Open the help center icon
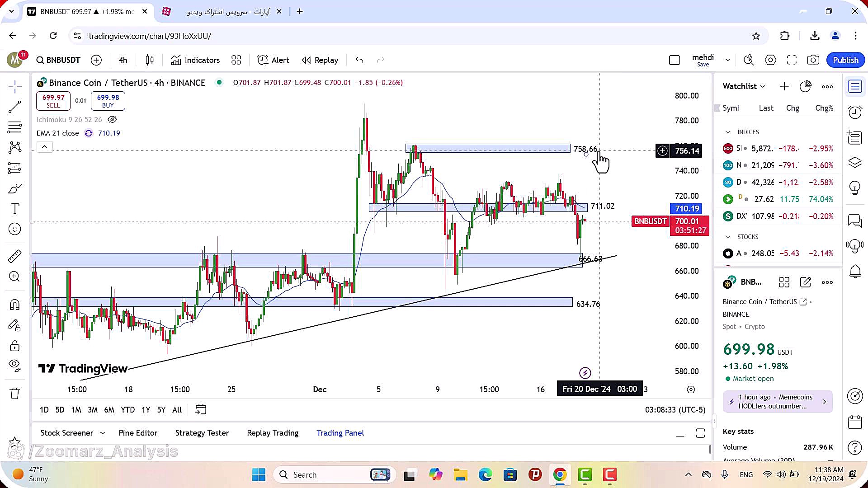The width and height of the screenshot is (868, 488). (855, 447)
